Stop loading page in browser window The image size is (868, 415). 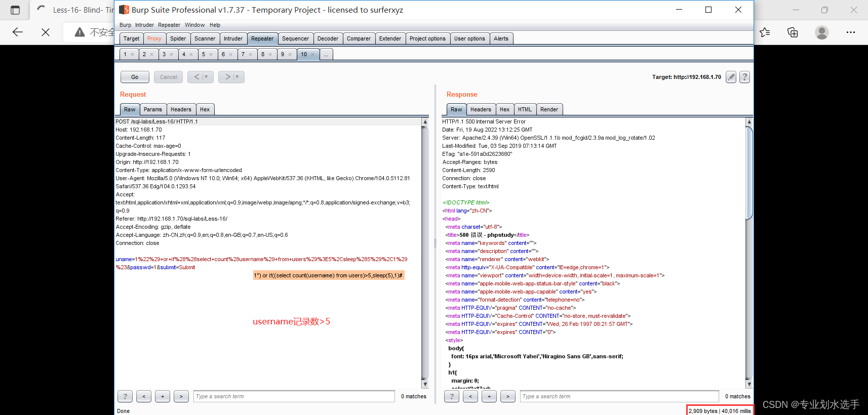[x=46, y=32]
